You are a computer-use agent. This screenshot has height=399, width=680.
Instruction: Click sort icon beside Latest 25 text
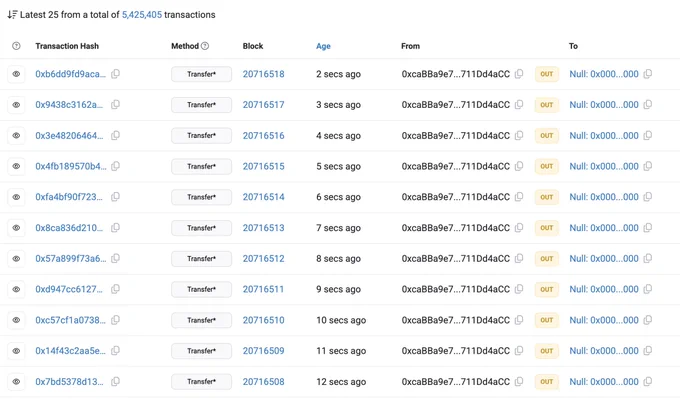12,15
